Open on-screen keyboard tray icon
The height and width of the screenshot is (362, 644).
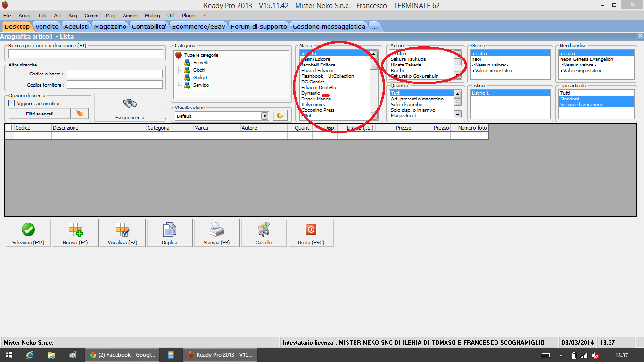tap(545, 355)
